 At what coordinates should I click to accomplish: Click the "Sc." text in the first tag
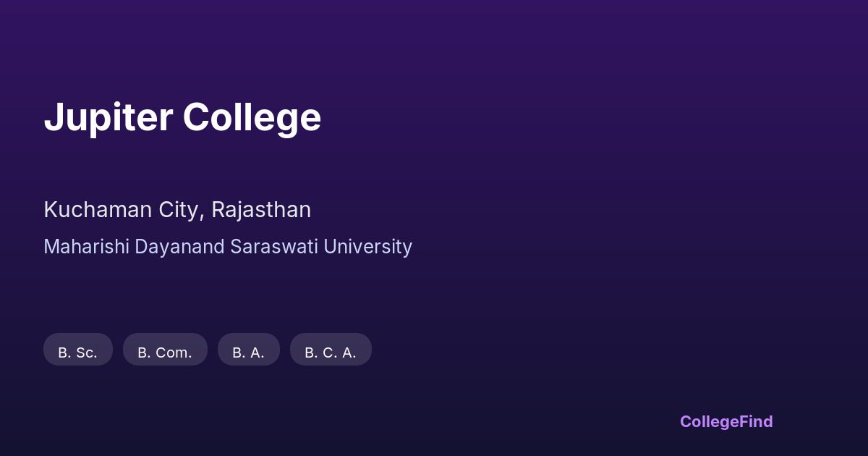pos(86,352)
